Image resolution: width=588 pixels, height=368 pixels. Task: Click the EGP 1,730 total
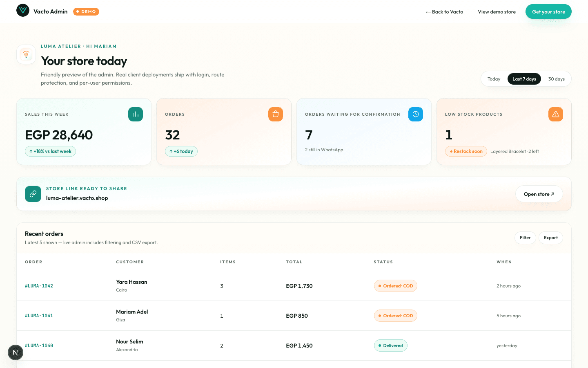(299, 286)
